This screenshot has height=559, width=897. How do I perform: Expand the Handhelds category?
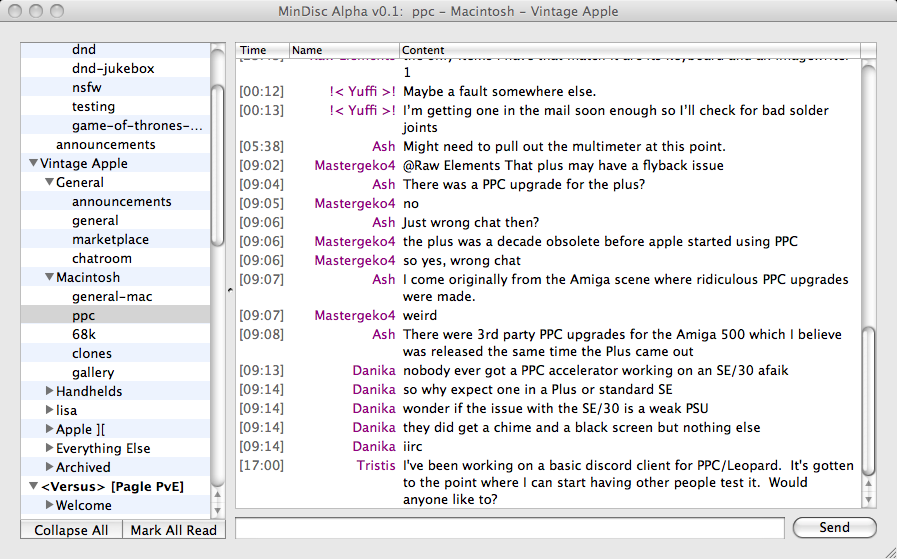[x=50, y=392]
